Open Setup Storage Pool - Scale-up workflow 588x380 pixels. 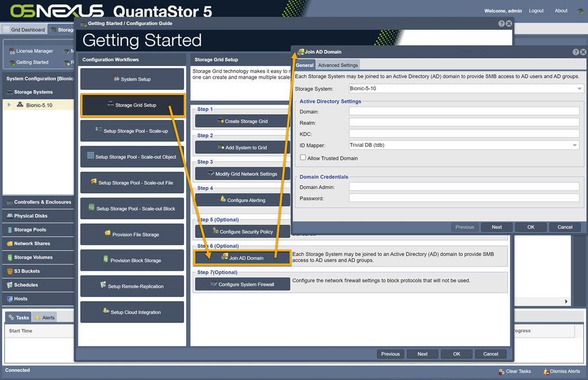[132, 131]
